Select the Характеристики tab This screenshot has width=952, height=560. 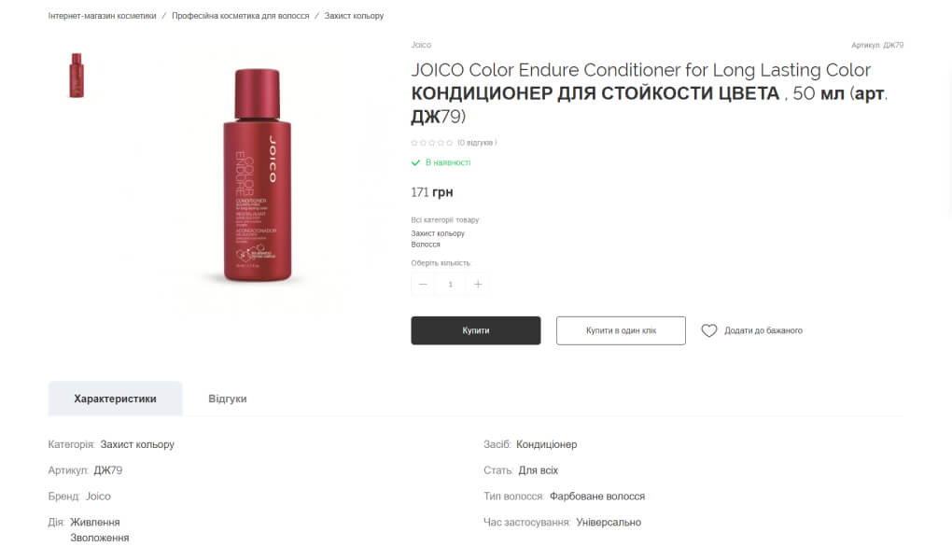pos(116,399)
